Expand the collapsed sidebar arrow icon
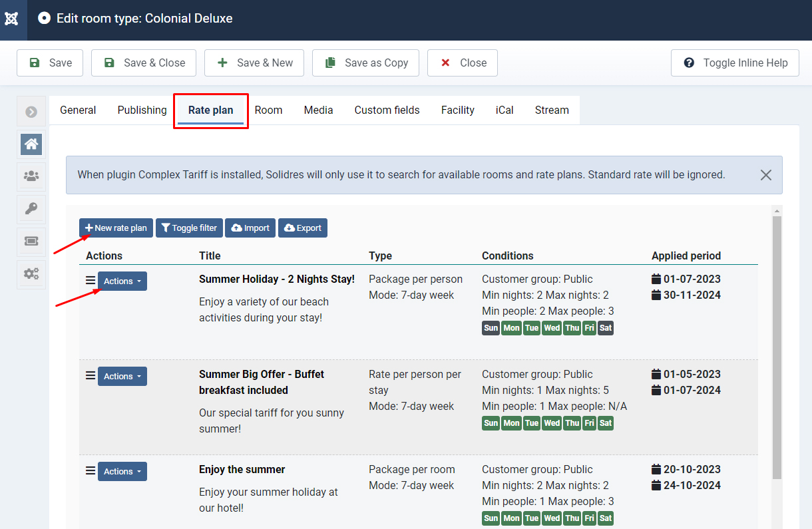812x529 pixels. tap(31, 112)
